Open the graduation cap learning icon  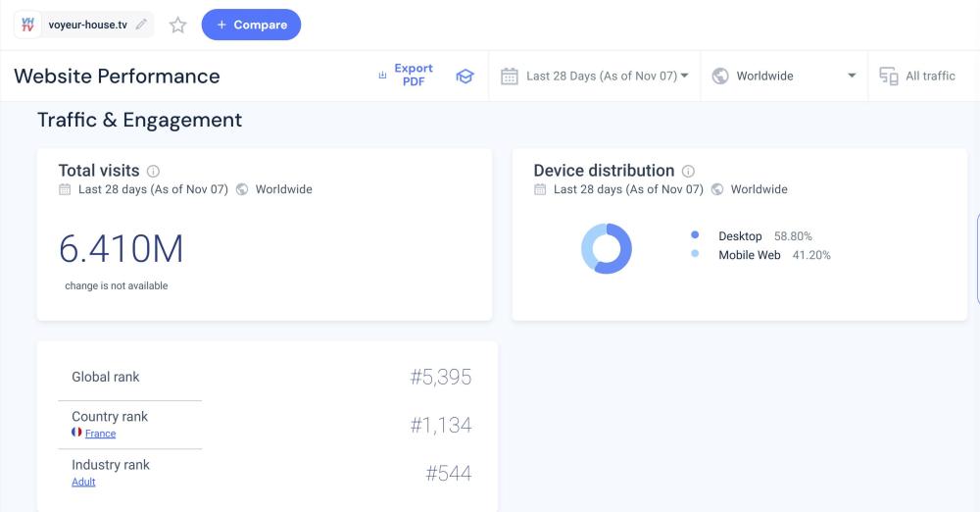[465, 77]
